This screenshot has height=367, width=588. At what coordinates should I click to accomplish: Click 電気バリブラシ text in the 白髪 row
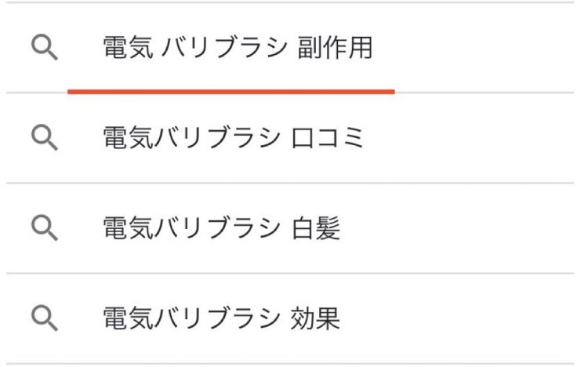pyautogui.click(x=191, y=227)
